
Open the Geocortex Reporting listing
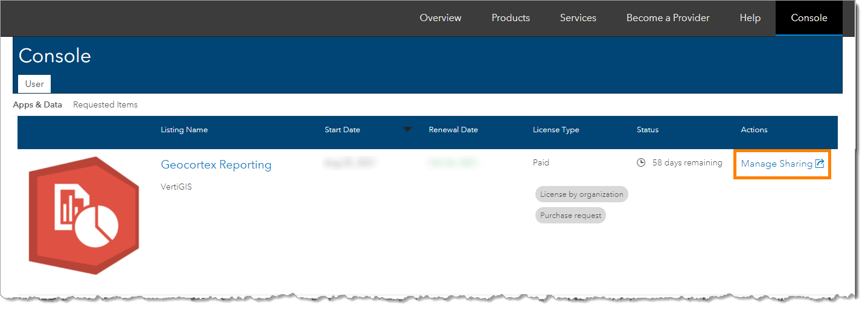[x=216, y=165]
